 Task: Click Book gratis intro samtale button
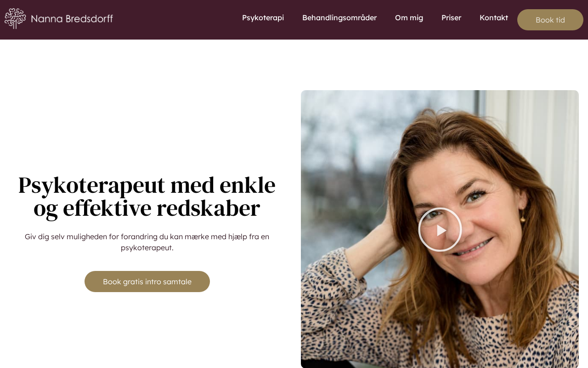(147, 282)
